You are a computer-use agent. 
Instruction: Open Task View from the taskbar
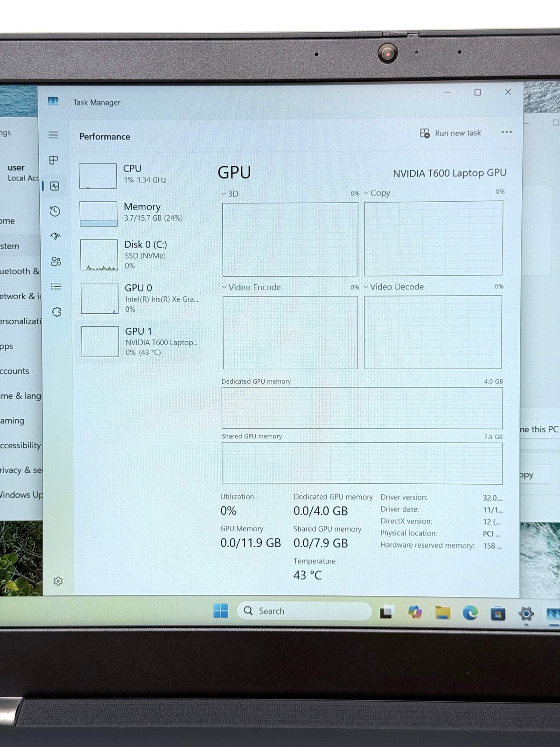(x=386, y=612)
